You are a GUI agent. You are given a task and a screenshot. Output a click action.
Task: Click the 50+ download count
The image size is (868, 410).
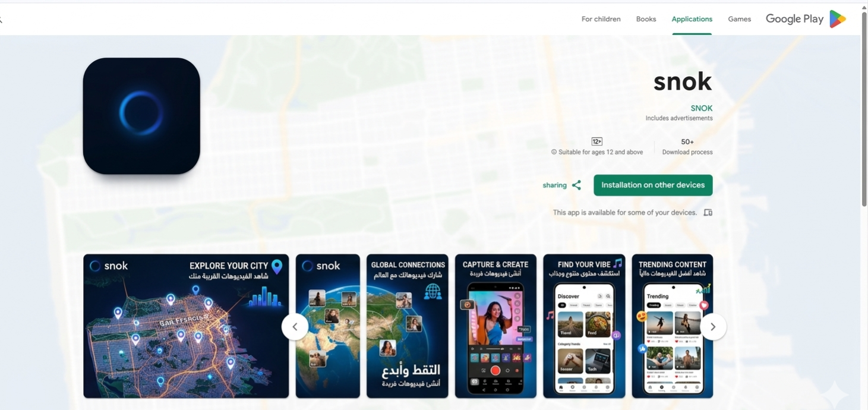687,141
